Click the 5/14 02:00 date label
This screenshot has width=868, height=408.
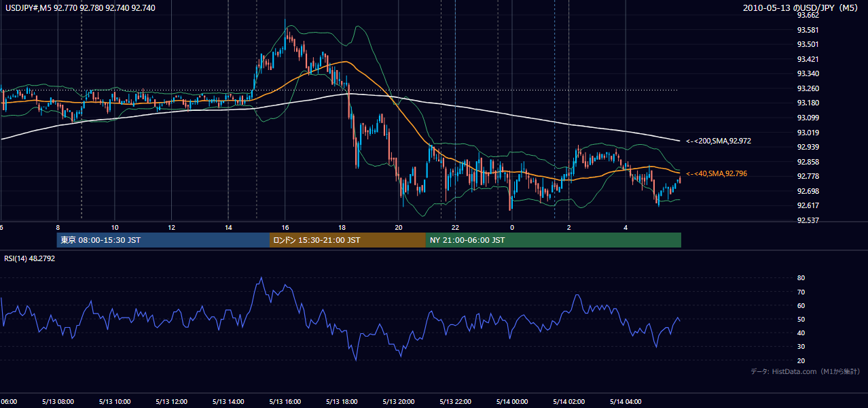pos(568,401)
